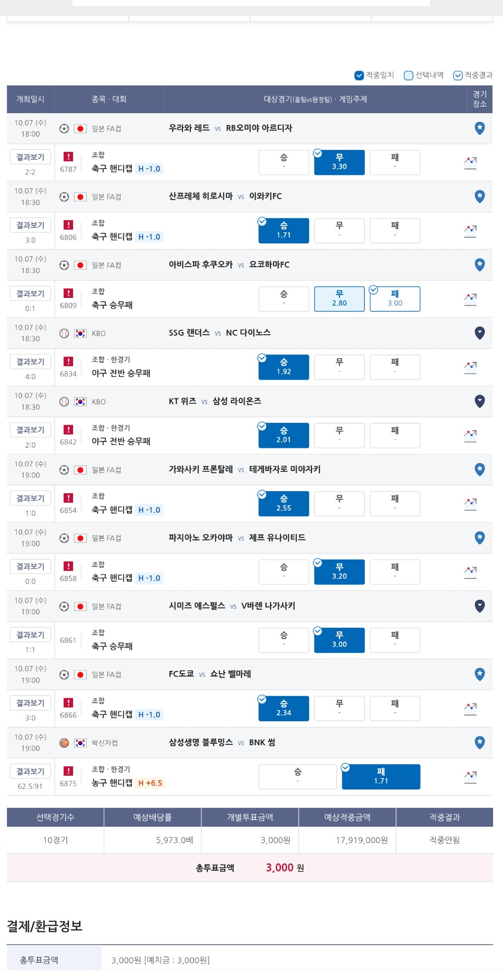This screenshot has width=503, height=980.
Task: Click stadium pin for 삼성생명 블루밍스 match
Action: [x=479, y=742]
